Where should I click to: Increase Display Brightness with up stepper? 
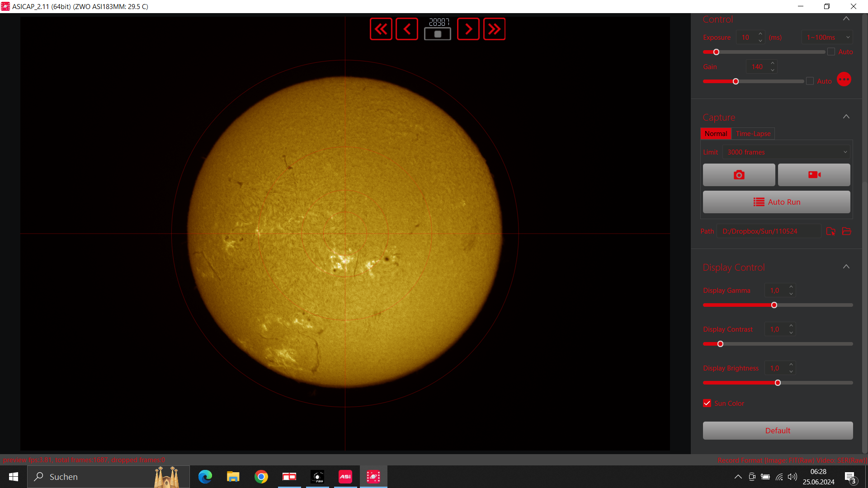(x=791, y=365)
